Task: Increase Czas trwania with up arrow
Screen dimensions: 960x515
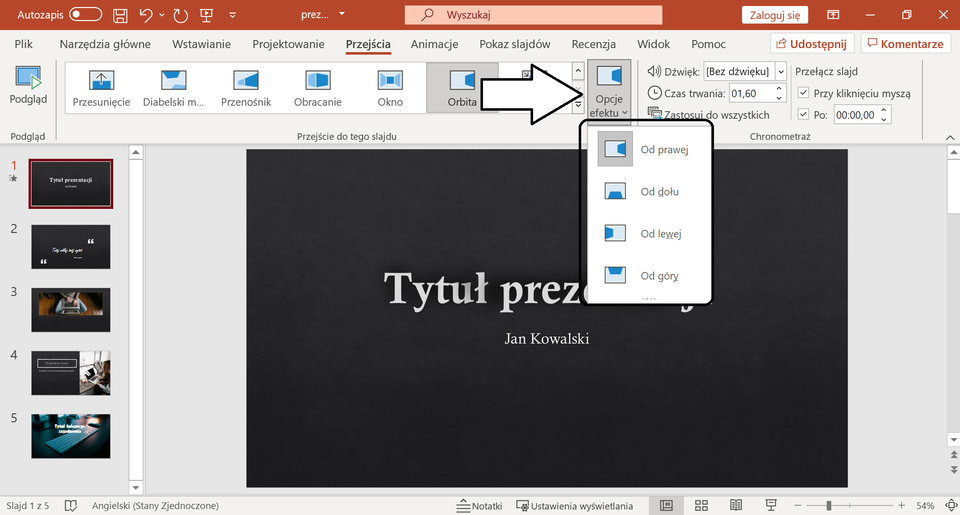Action: pos(779,89)
